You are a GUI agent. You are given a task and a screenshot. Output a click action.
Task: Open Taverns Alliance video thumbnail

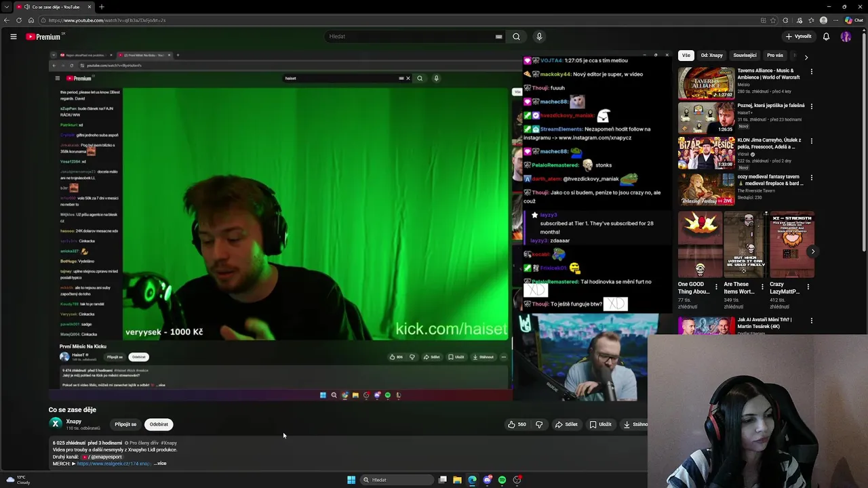706,83
